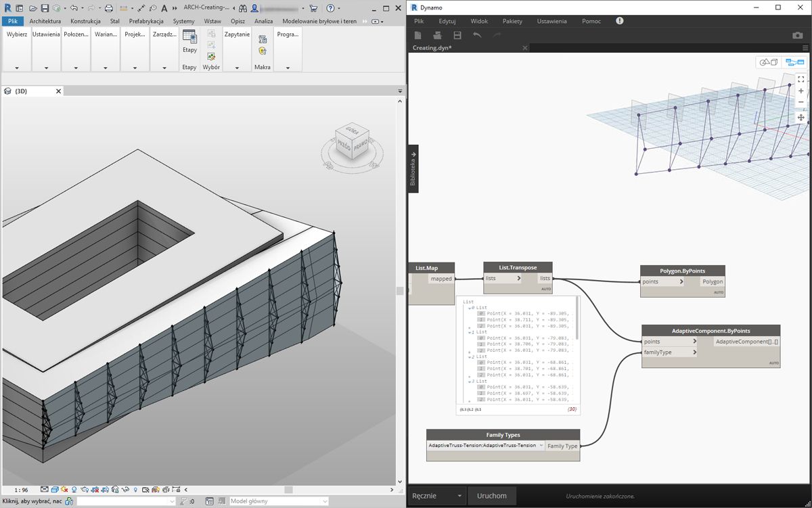This screenshot has height=508, width=812.
Task: Switch to the Architektura ribbon tab
Action: tap(45, 21)
